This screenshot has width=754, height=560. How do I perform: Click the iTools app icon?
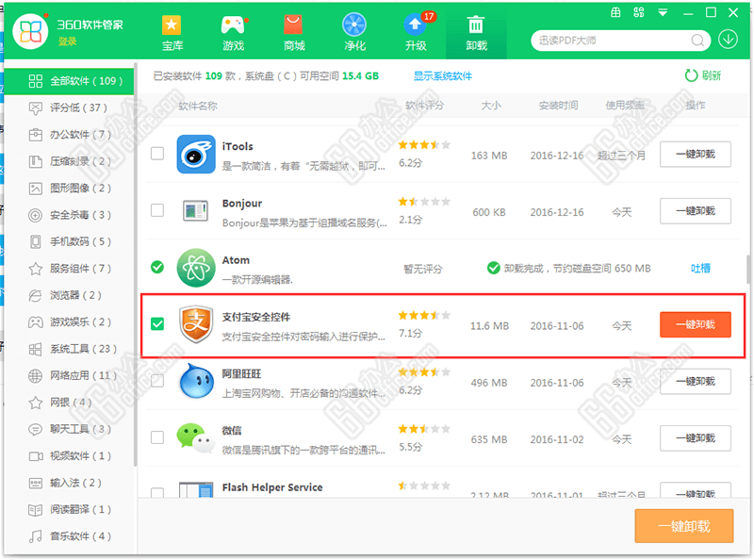[196, 154]
